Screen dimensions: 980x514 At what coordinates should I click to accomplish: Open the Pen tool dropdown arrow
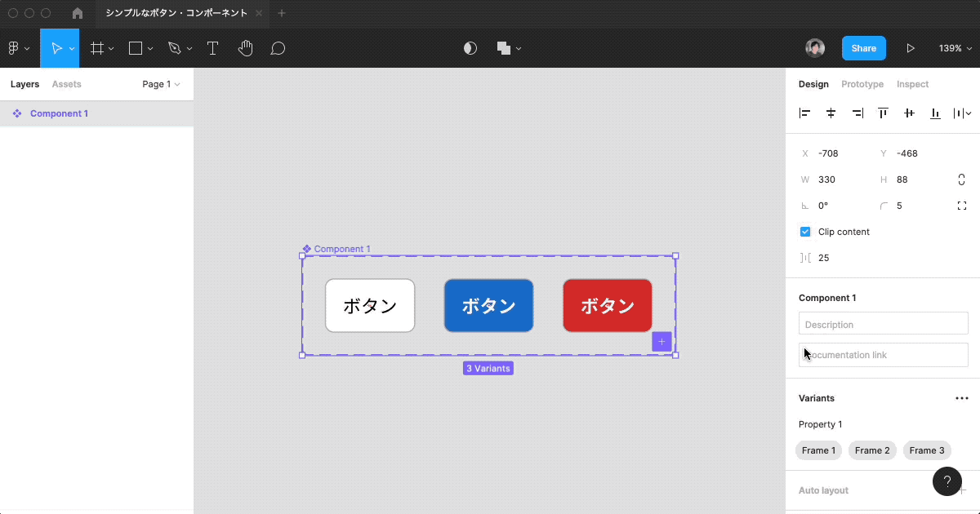tap(189, 49)
